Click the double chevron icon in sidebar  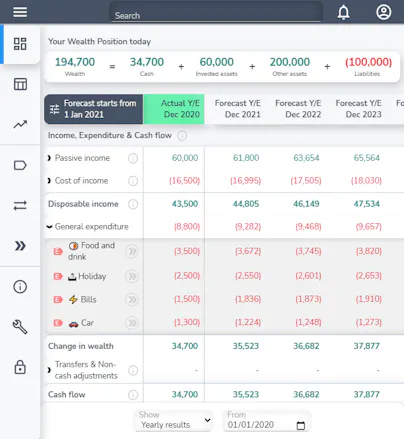pos(20,246)
